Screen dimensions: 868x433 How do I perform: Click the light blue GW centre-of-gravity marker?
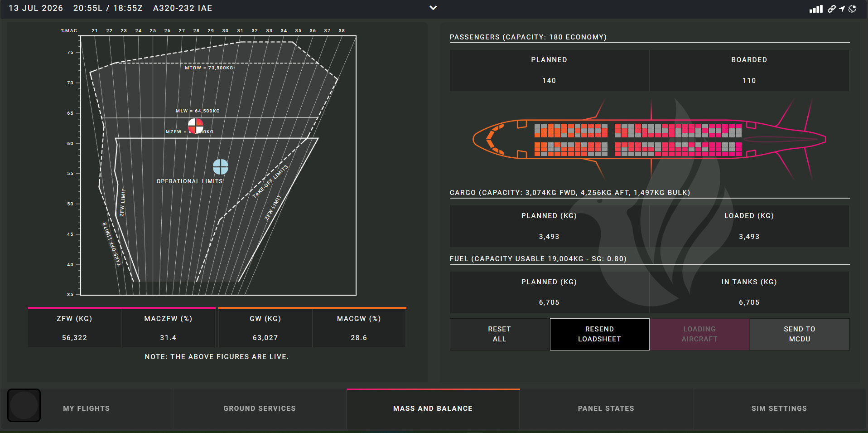(x=221, y=167)
